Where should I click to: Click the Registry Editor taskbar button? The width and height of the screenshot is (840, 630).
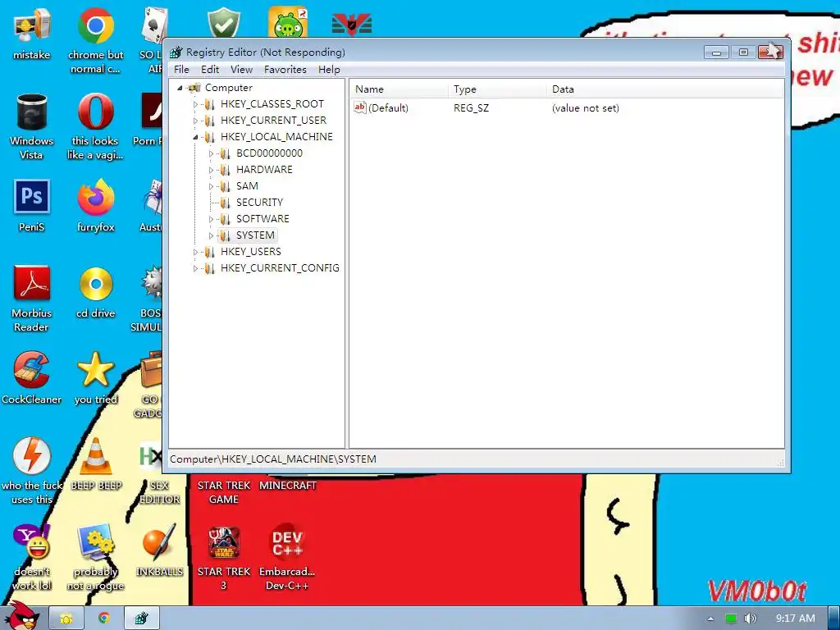click(141, 619)
